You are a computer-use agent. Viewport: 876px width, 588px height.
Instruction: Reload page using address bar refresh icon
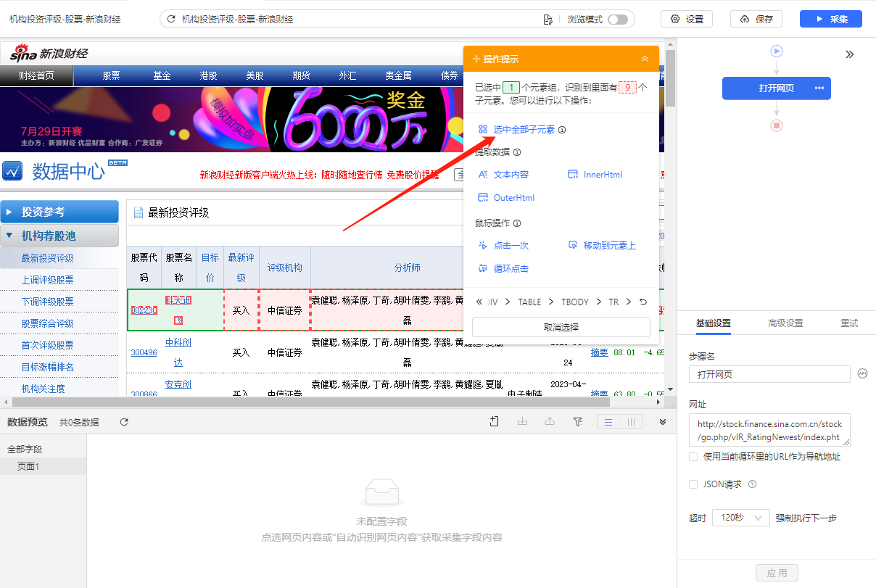coord(171,20)
